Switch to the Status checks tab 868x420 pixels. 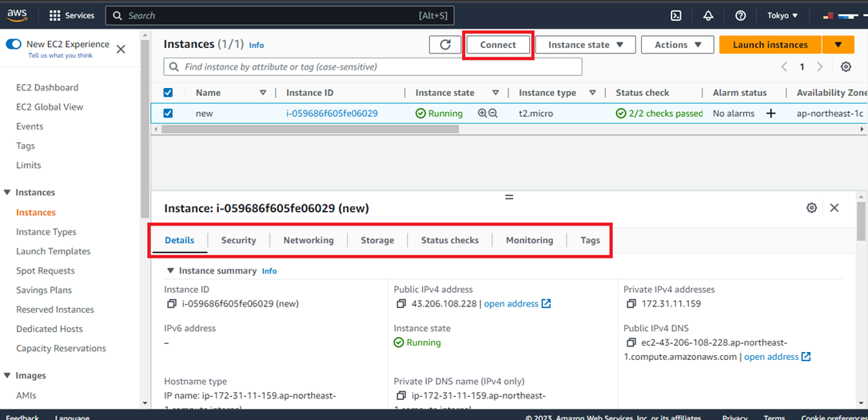tap(450, 241)
